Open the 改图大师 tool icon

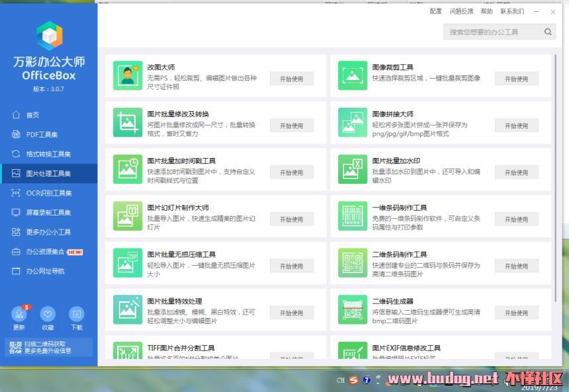pos(128,75)
